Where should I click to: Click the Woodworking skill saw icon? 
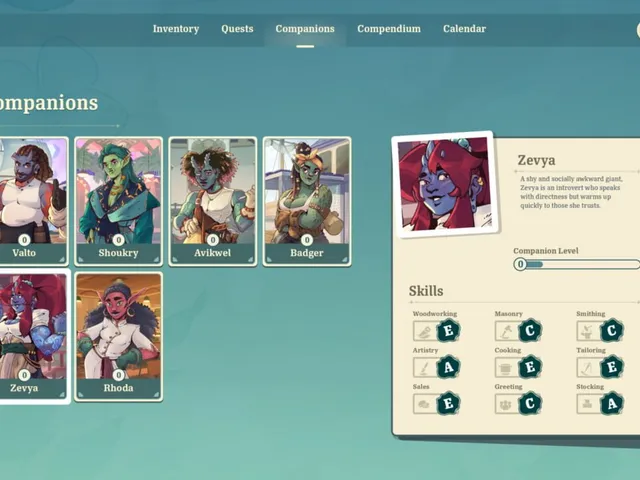pyautogui.click(x=425, y=331)
